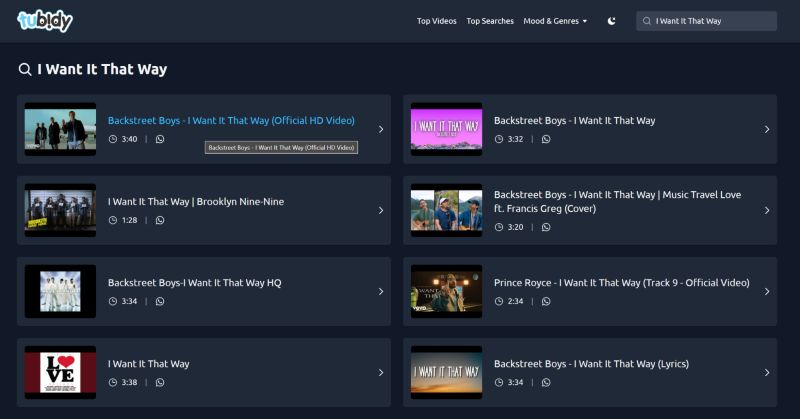Open Backstreet Boys Lyrics video link

(x=591, y=364)
